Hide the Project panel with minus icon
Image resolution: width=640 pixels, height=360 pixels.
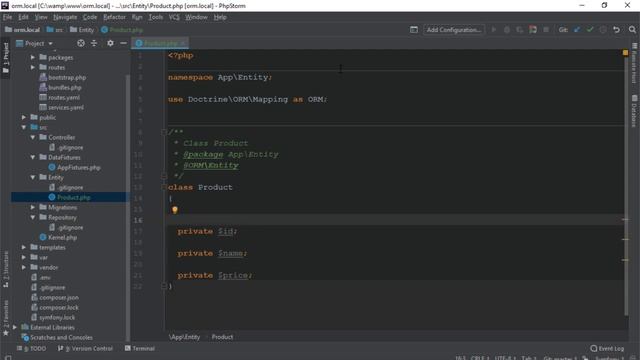pos(123,43)
